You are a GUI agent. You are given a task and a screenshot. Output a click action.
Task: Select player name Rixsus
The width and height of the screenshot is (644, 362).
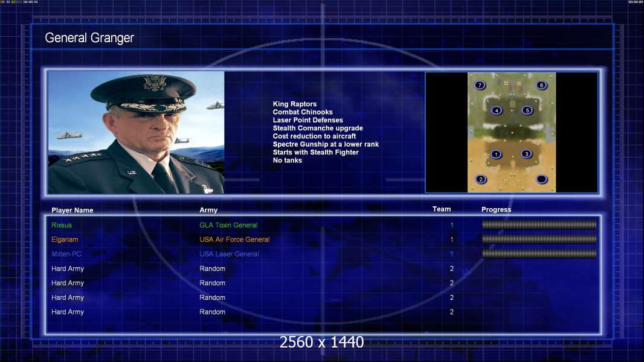[62, 225]
